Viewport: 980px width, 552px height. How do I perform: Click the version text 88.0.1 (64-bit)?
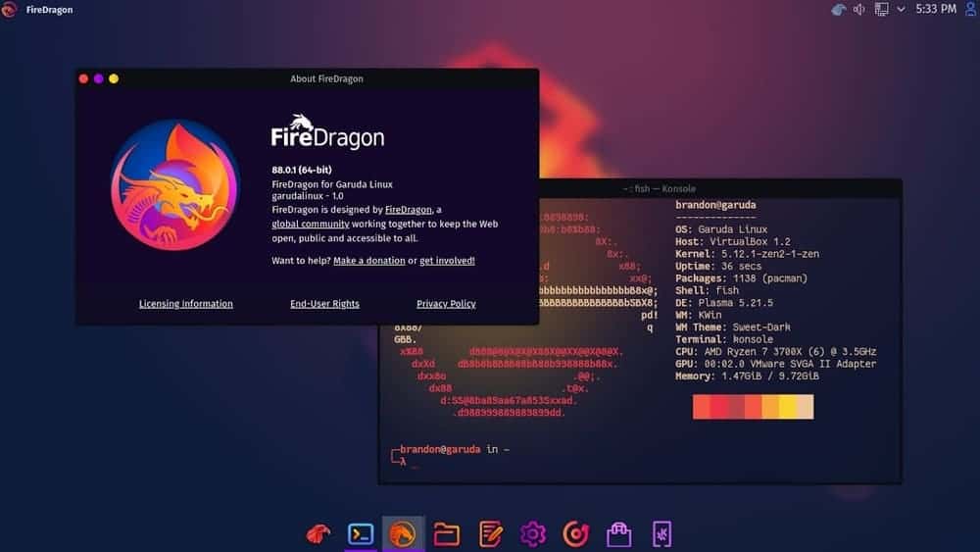point(301,170)
